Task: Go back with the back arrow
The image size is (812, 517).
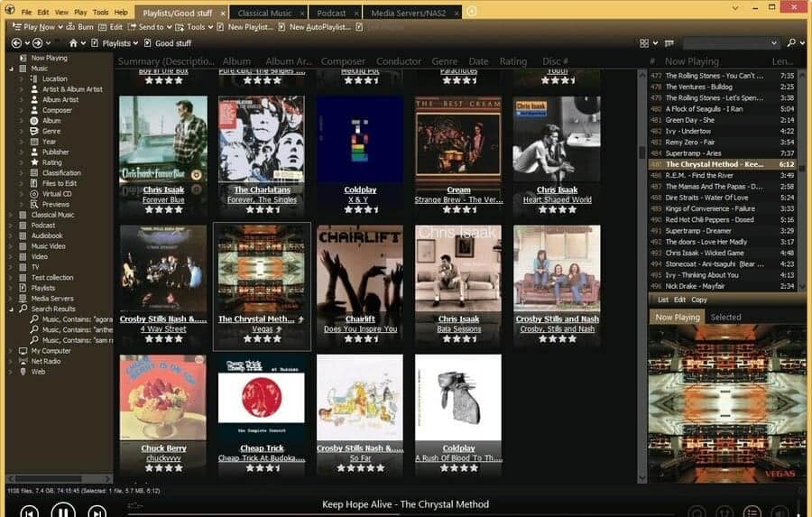Action: pyautogui.click(x=16, y=43)
